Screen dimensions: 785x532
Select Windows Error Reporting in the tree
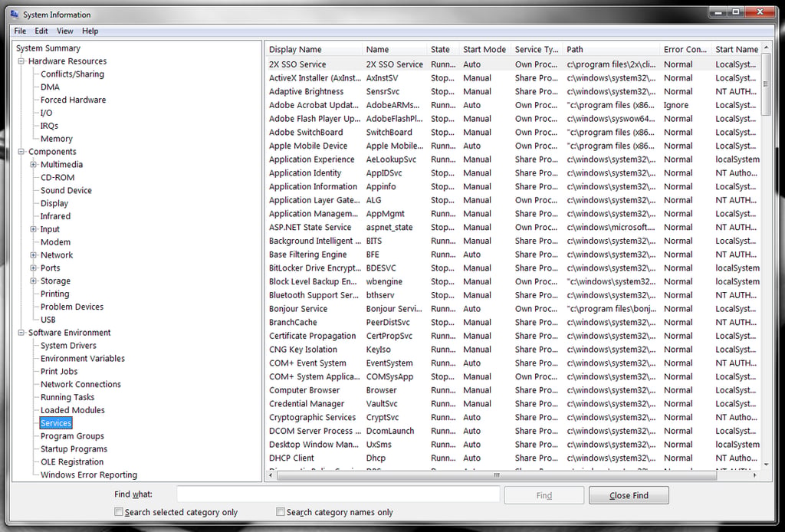(x=89, y=475)
